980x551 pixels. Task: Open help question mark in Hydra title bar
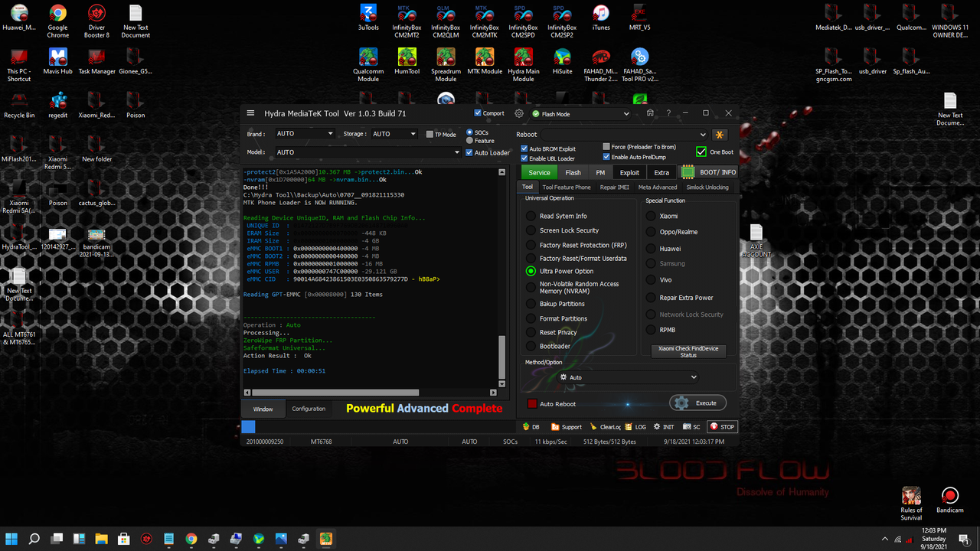click(668, 113)
